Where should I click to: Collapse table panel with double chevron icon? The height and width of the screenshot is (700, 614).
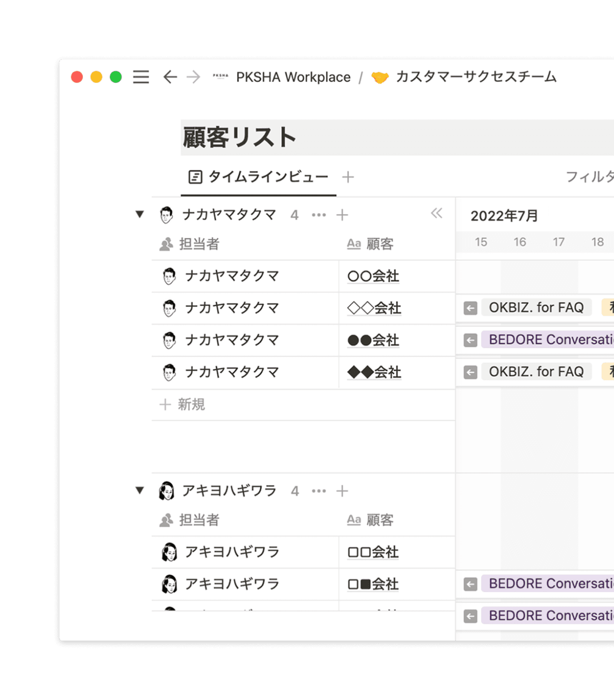point(436,213)
